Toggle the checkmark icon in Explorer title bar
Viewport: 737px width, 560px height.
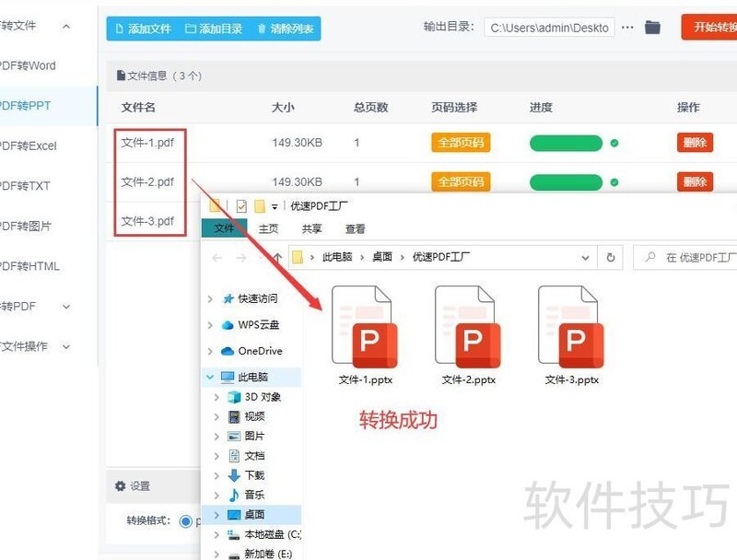point(241,206)
